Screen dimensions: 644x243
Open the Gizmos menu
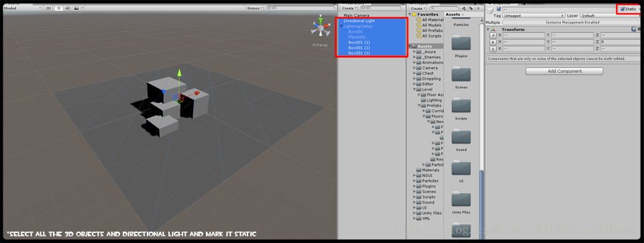click(255, 8)
